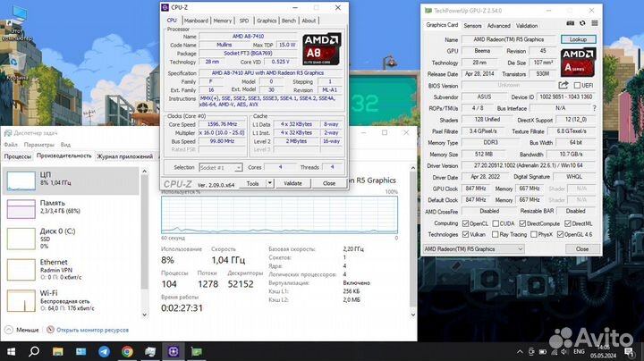Open Google Chrome from the taskbar
This screenshot has width=644, height=361.
point(127,351)
